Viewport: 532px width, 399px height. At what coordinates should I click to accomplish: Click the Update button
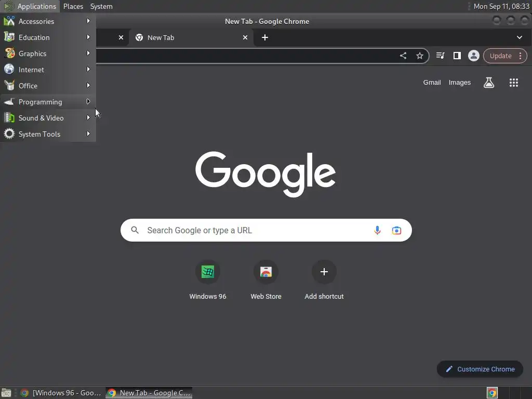[500, 56]
